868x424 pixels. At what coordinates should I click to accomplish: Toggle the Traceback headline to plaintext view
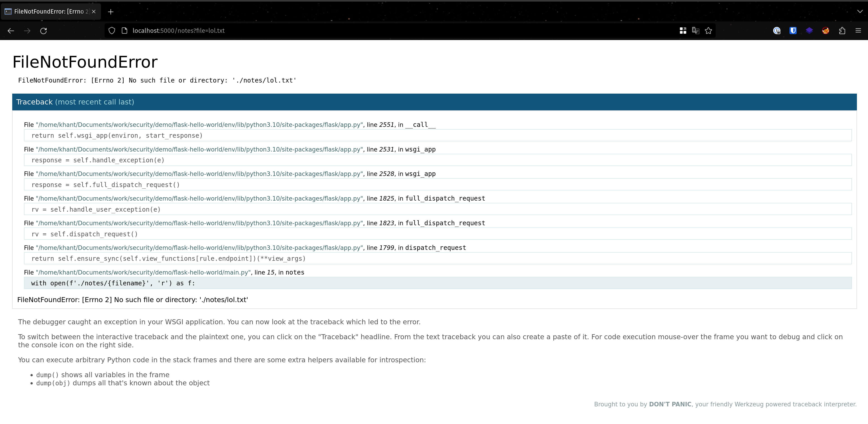[34, 102]
